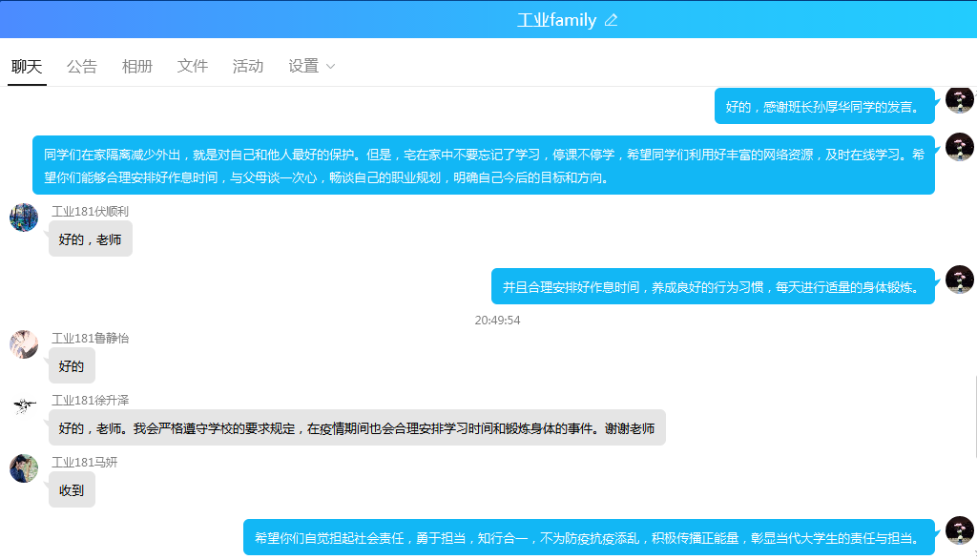Click sender name 工业181马妍
977x560 pixels.
[x=84, y=462]
